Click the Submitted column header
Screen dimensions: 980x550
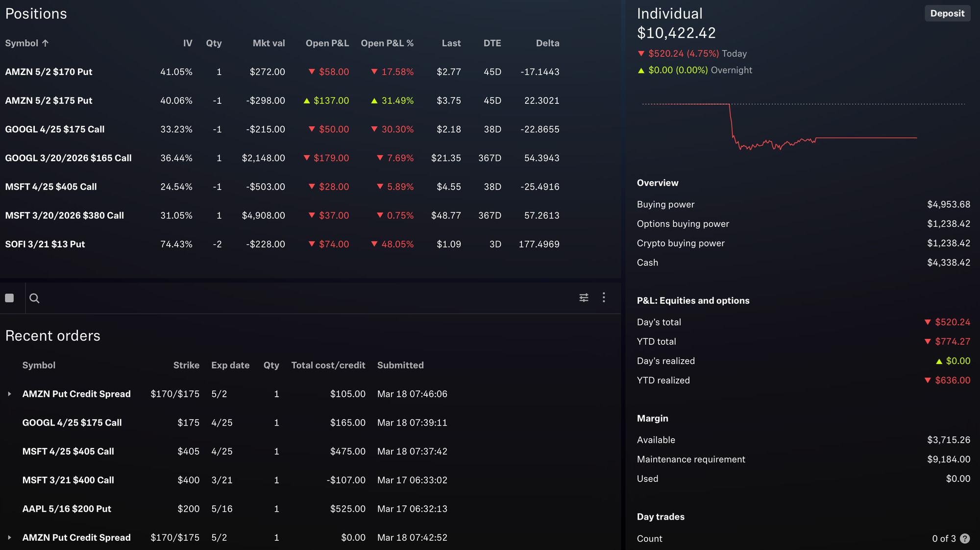(x=400, y=365)
